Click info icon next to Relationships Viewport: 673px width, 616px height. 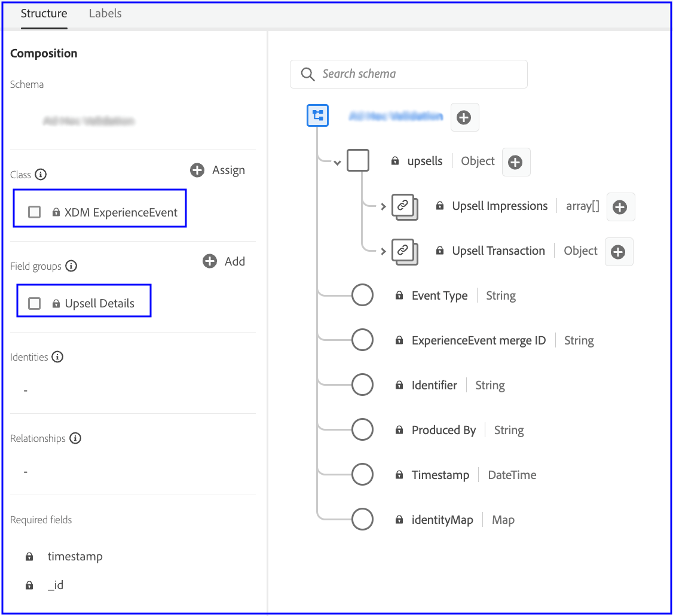point(75,438)
